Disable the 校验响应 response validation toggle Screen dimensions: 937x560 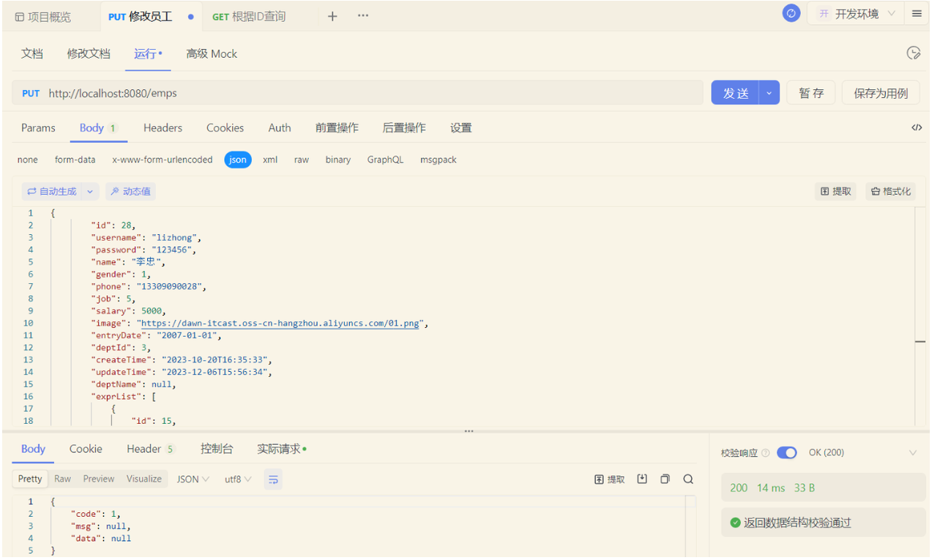pyautogui.click(x=787, y=452)
